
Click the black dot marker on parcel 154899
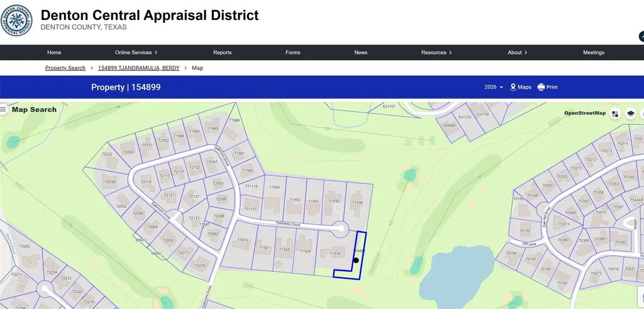point(356,260)
